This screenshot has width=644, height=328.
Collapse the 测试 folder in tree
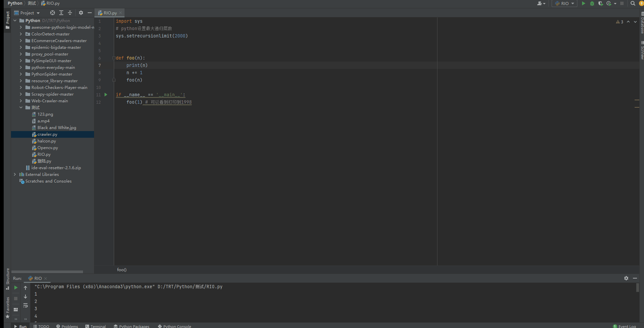(21, 107)
